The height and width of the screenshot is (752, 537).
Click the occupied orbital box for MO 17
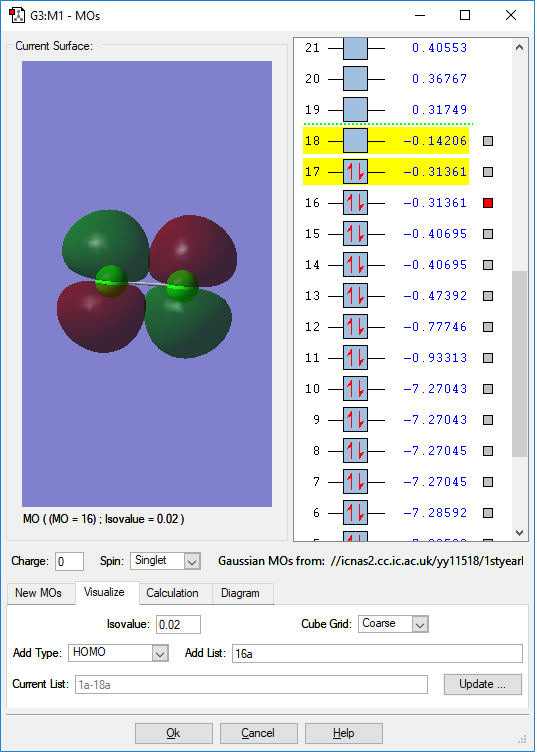pyautogui.click(x=355, y=172)
